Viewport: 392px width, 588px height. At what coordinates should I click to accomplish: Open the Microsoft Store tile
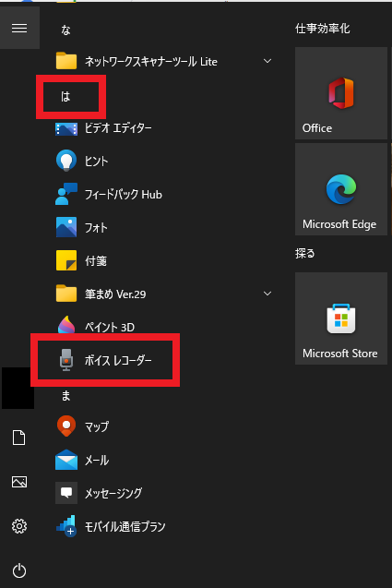341,318
